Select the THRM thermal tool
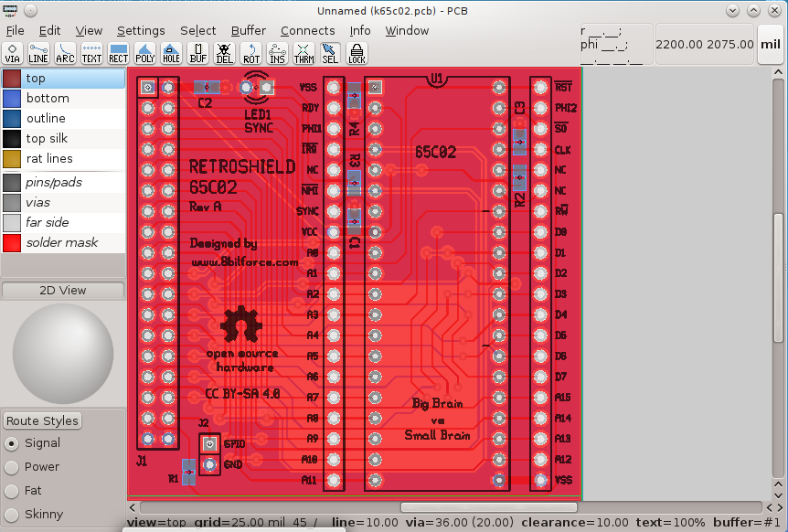Image resolution: width=788 pixels, height=532 pixels. click(303, 53)
